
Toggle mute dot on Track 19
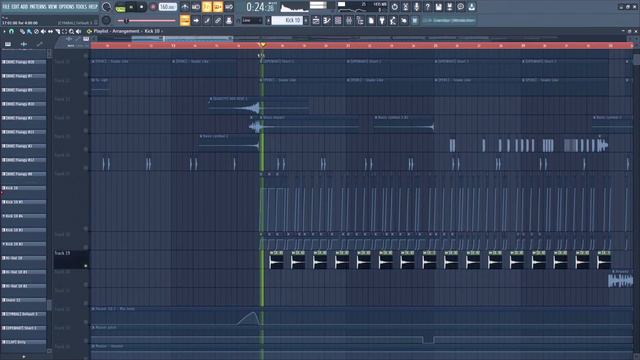86,266
